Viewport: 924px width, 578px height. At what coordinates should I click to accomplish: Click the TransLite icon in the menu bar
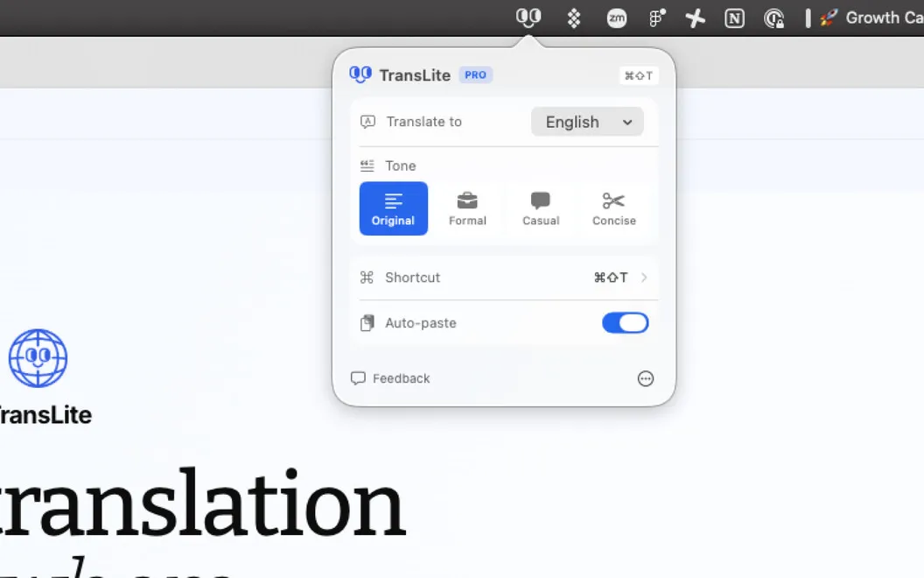point(528,18)
